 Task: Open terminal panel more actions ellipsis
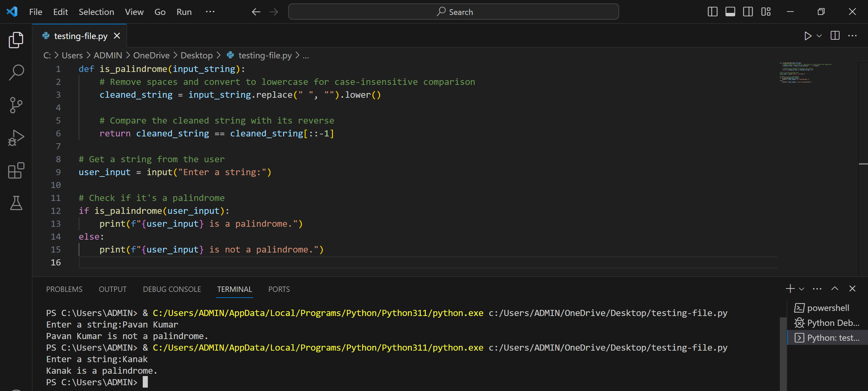(x=817, y=289)
